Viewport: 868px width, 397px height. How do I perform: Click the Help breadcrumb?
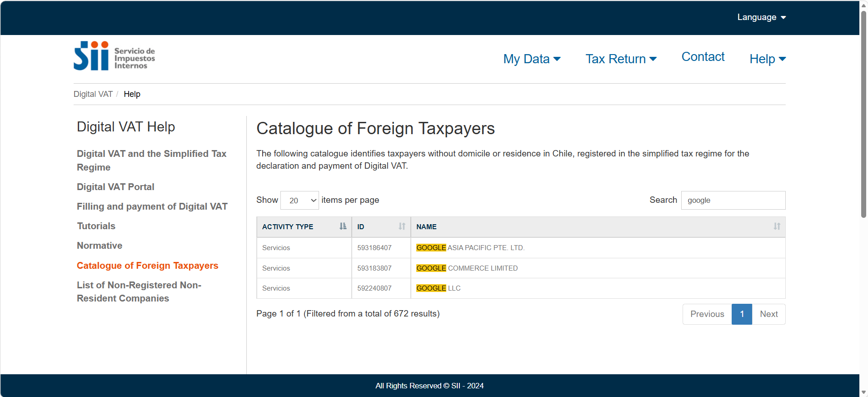point(132,94)
